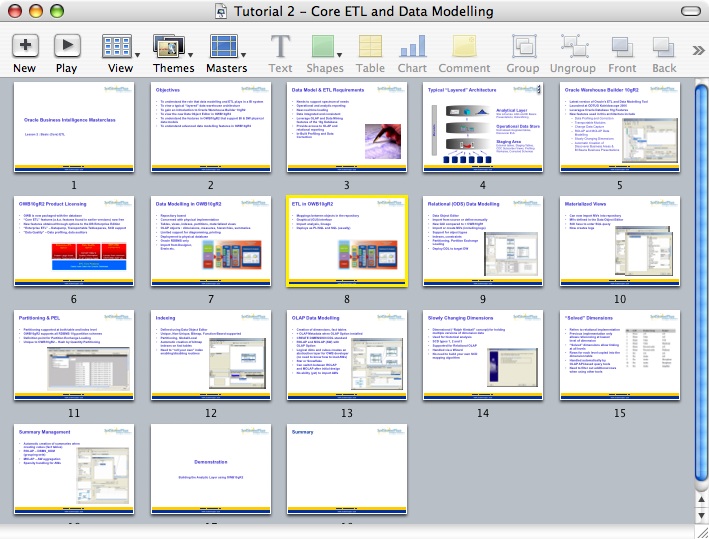Click slide number 13 label
This screenshot has height=539, width=709.
(x=347, y=413)
